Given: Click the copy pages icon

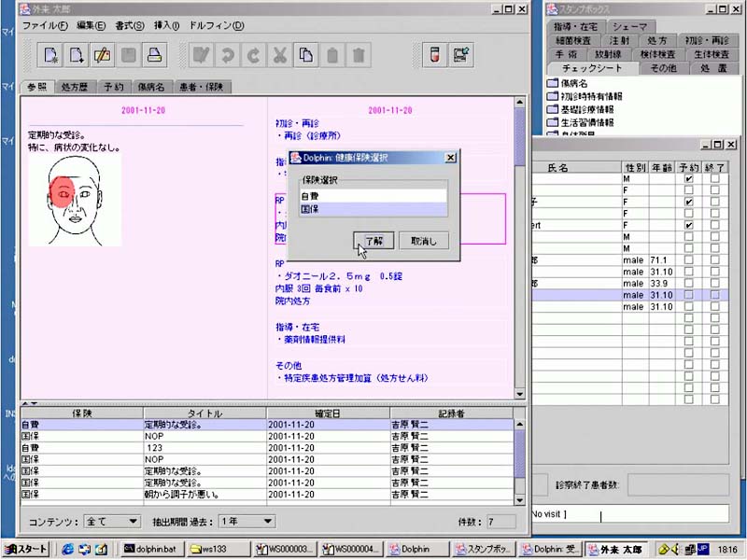Looking at the screenshot, I should point(304,55).
